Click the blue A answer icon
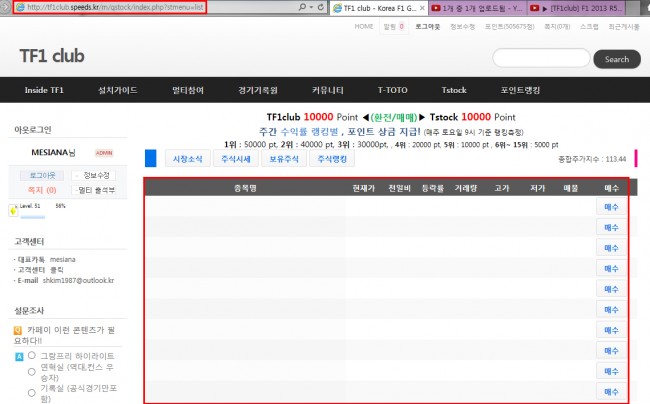650x404 pixels. pyautogui.click(x=19, y=356)
